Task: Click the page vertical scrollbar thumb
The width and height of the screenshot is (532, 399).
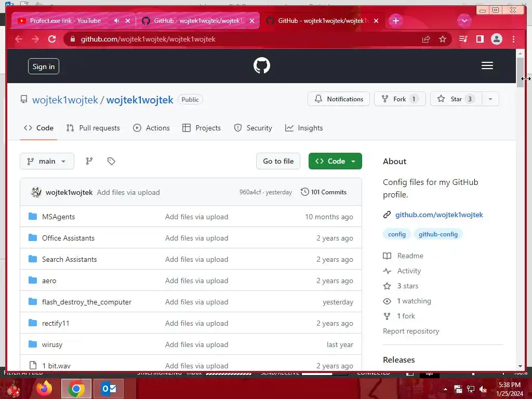Action: point(520,72)
